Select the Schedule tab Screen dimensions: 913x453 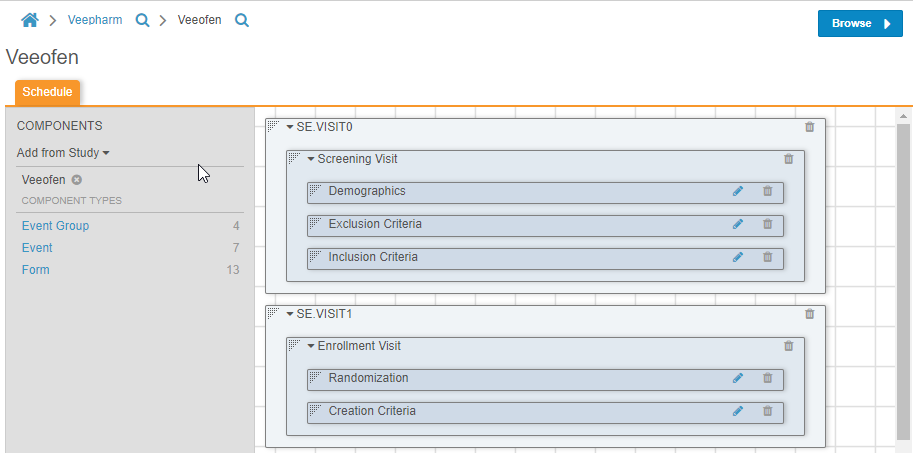coord(47,92)
